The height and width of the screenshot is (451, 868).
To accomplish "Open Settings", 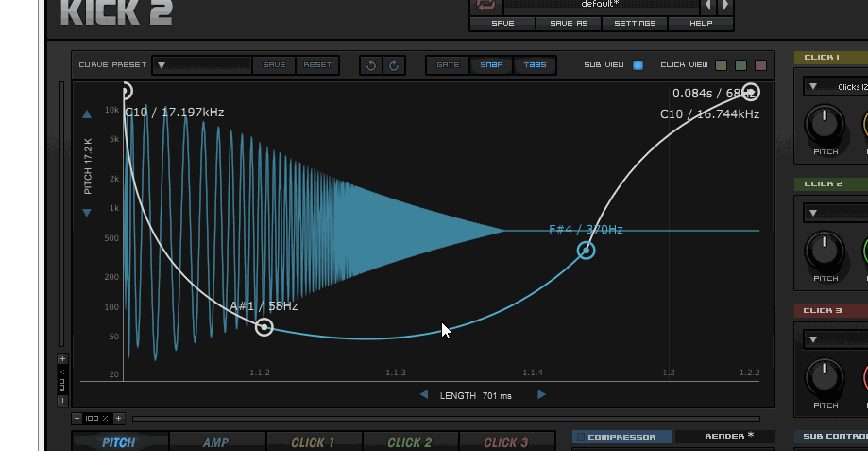I will click(635, 24).
